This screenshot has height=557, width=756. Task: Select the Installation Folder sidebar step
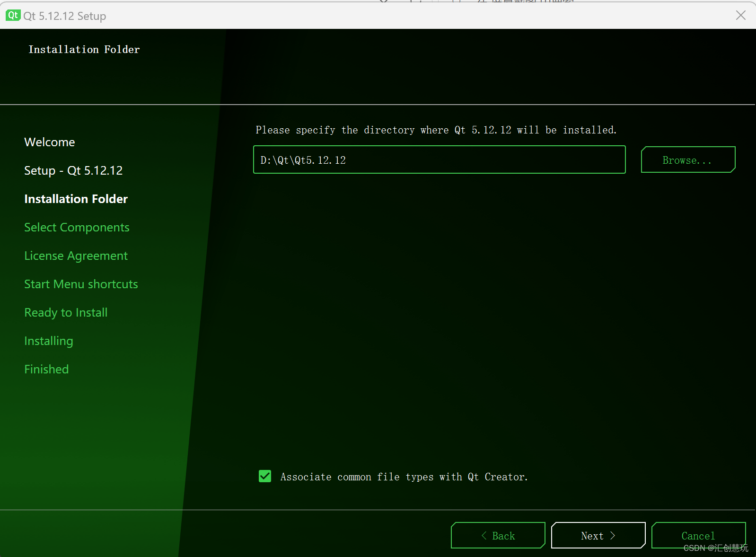[x=76, y=199]
